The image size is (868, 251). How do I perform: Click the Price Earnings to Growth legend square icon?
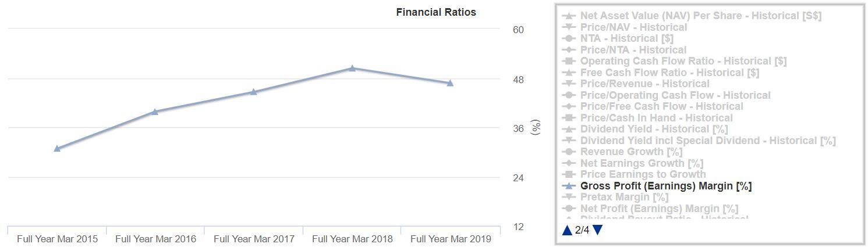pyautogui.click(x=569, y=174)
